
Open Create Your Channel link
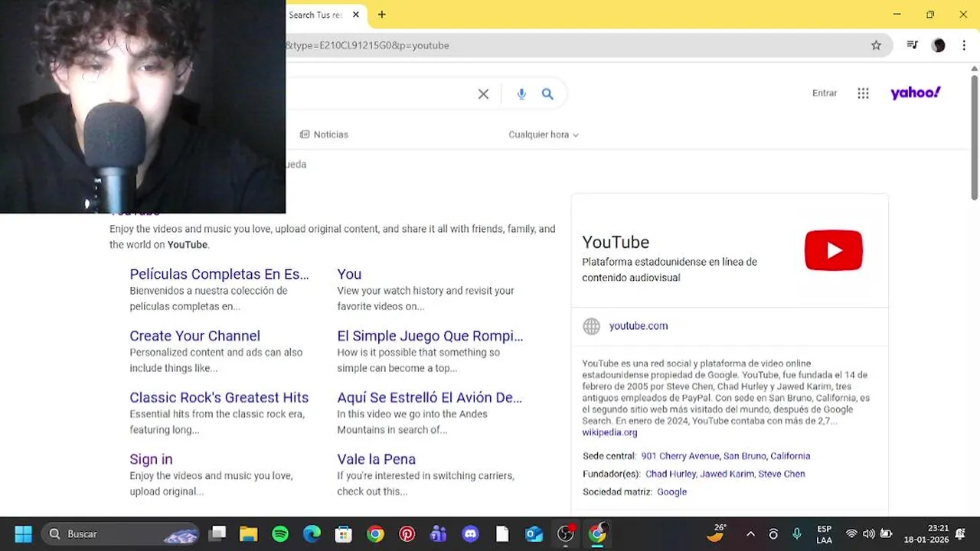(x=194, y=336)
